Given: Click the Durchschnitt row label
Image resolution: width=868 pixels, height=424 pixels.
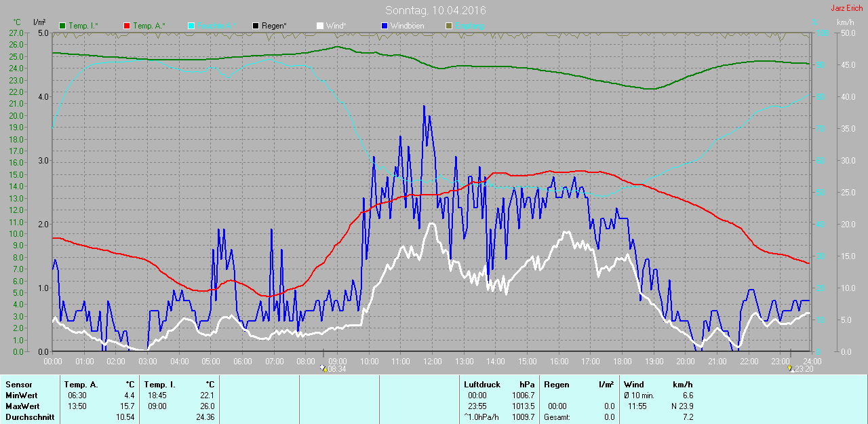Looking at the screenshot, I should point(29,417).
